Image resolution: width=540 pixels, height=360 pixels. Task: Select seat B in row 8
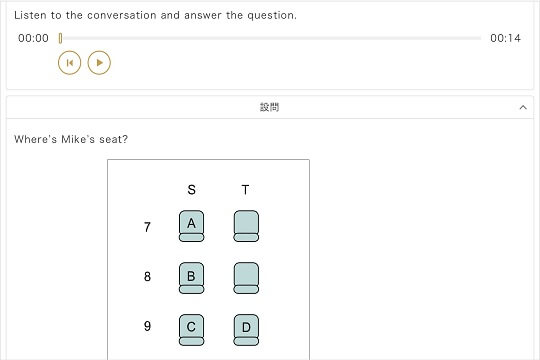coord(191,278)
